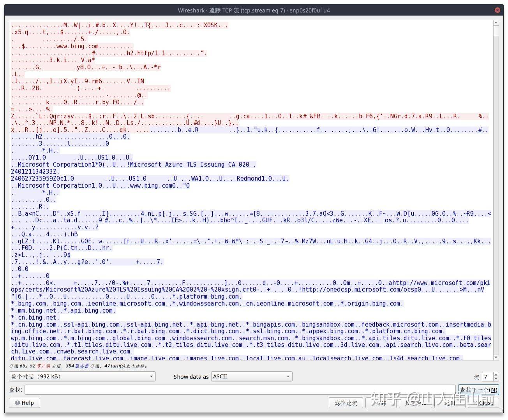508x420 pixels.
Task: Click the vertical scrollbar thumb
Action: click(x=496, y=31)
